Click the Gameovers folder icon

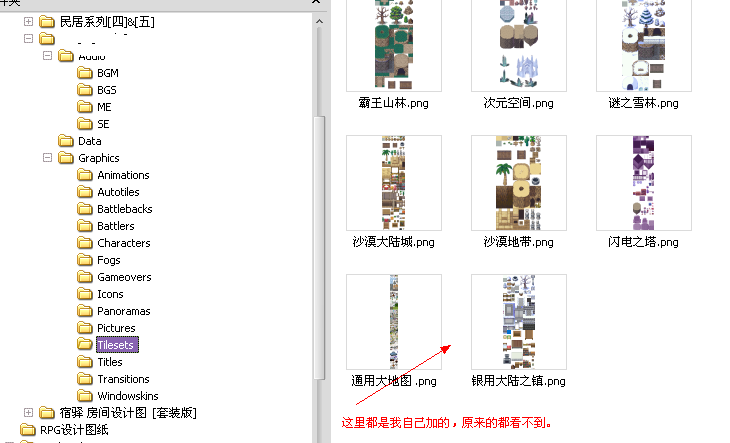tap(85, 277)
